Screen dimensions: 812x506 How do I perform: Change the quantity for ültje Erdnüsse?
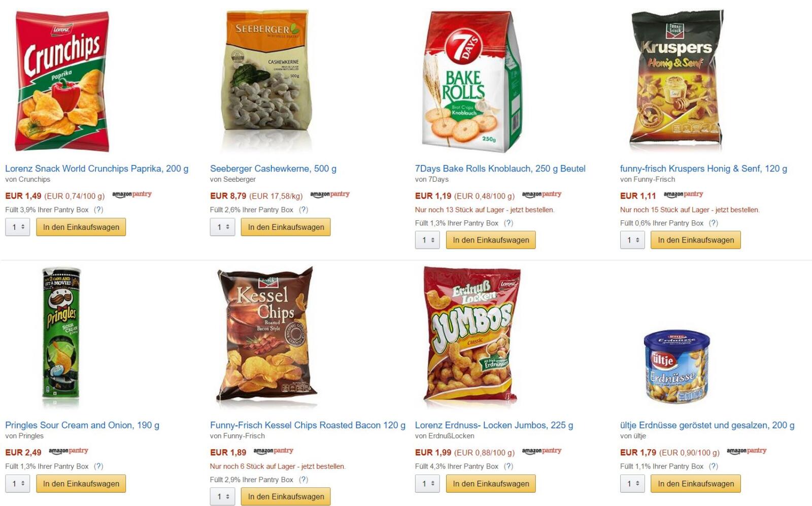click(x=632, y=484)
